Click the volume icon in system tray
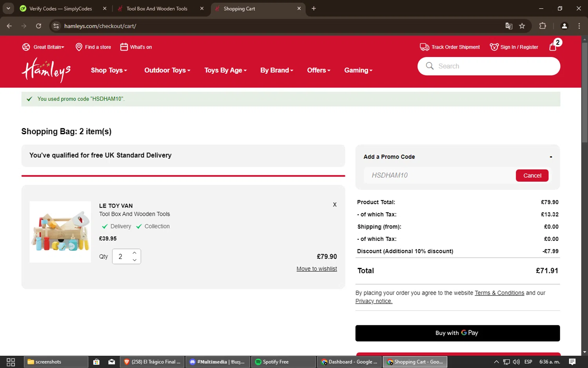Screen dimensions: 588x368 (516, 362)
